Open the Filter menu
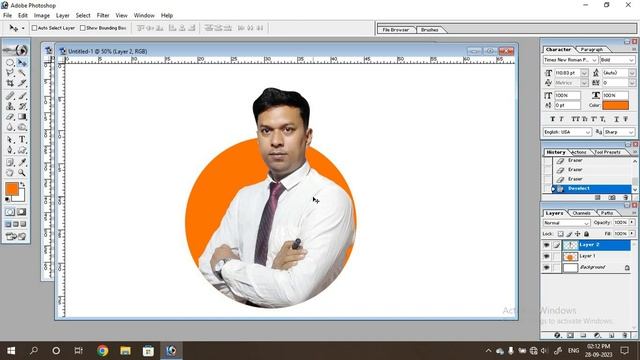The width and height of the screenshot is (640, 360). tap(103, 16)
